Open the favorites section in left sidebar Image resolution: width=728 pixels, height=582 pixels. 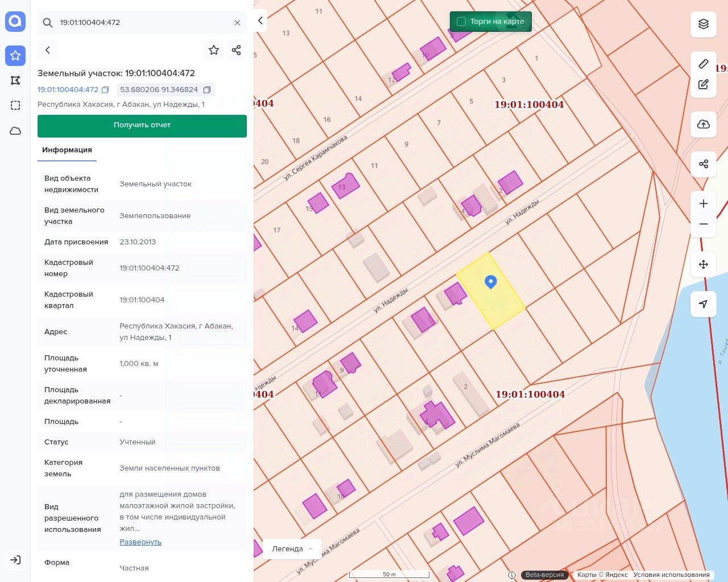tap(15, 55)
